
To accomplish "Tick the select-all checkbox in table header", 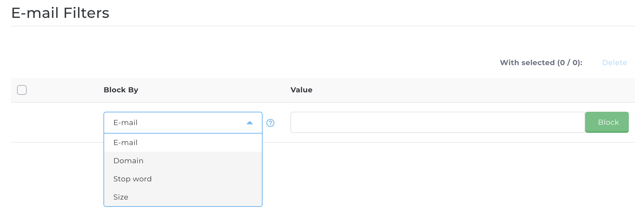I will point(22,90).
